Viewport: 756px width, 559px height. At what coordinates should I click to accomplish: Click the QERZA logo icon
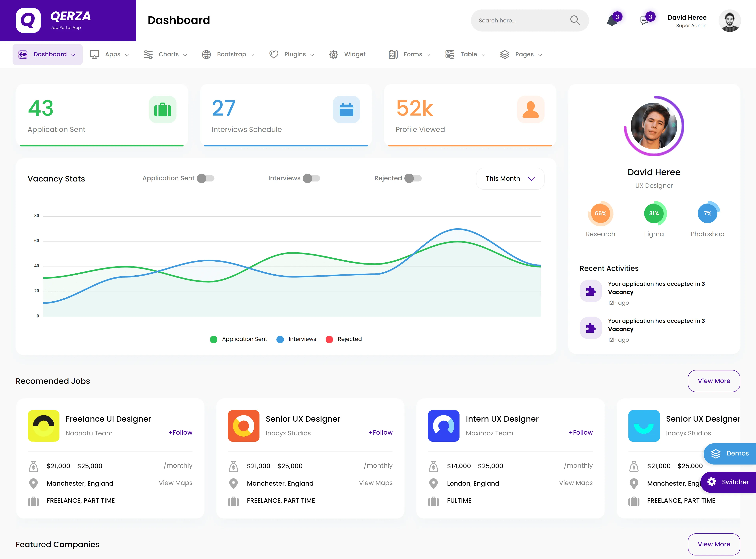pyautogui.click(x=28, y=20)
